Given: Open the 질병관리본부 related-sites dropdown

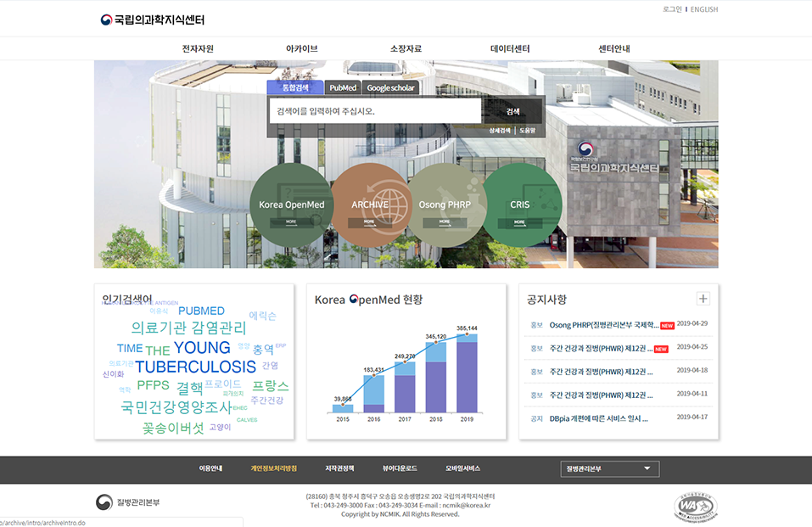Looking at the screenshot, I should click(609, 468).
